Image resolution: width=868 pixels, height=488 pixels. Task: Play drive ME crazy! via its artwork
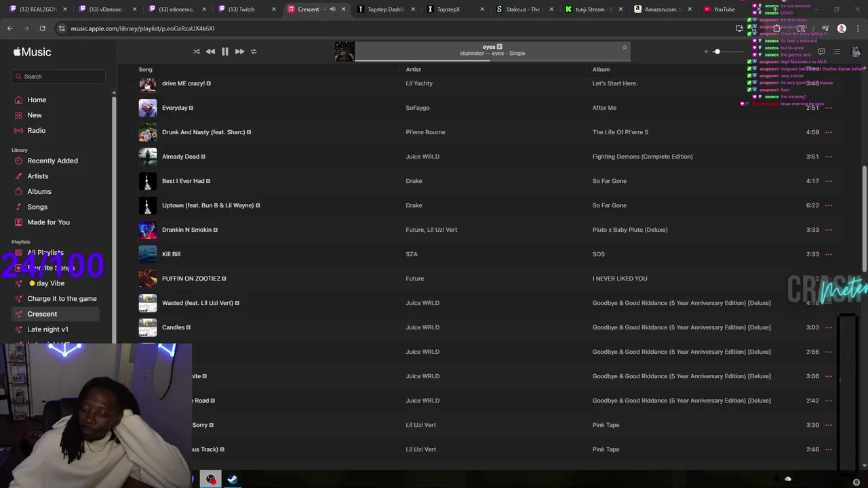(148, 83)
